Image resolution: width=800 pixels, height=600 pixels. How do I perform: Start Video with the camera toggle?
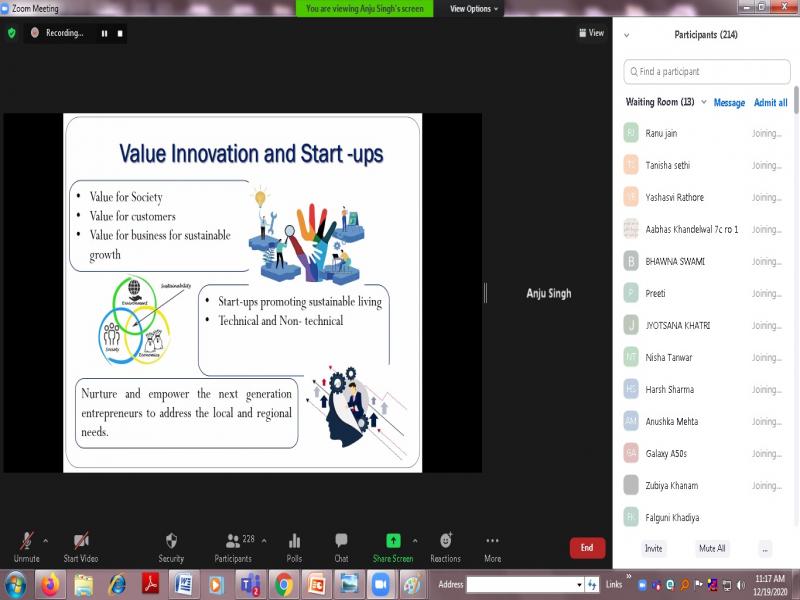coord(81,541)
